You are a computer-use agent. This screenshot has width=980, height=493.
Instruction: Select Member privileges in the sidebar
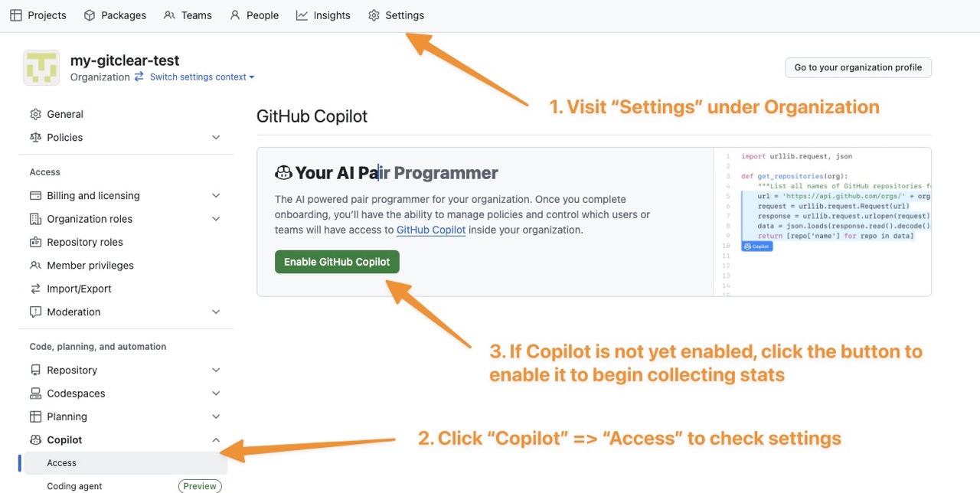pos(90,266)
